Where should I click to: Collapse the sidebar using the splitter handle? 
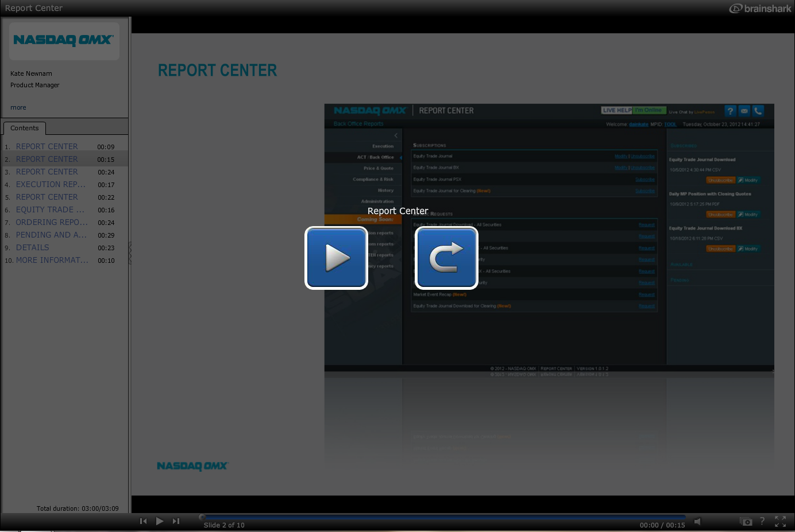point(130,253)
